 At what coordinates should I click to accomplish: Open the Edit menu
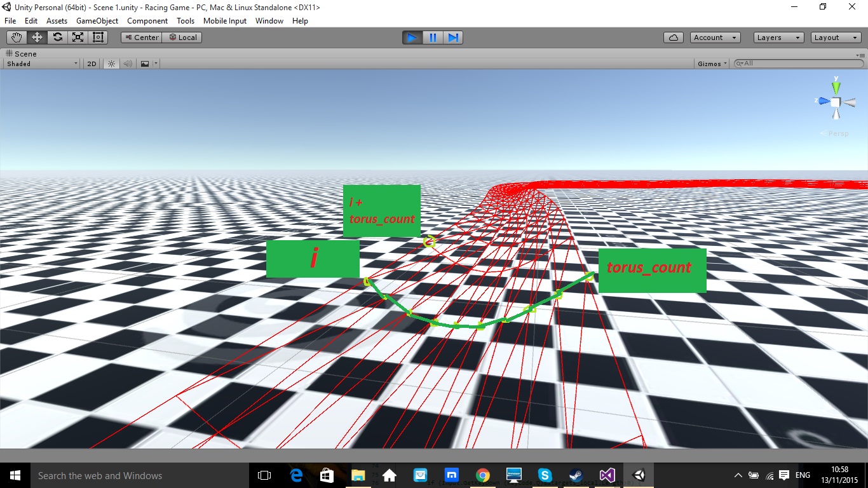coord(31,21)
